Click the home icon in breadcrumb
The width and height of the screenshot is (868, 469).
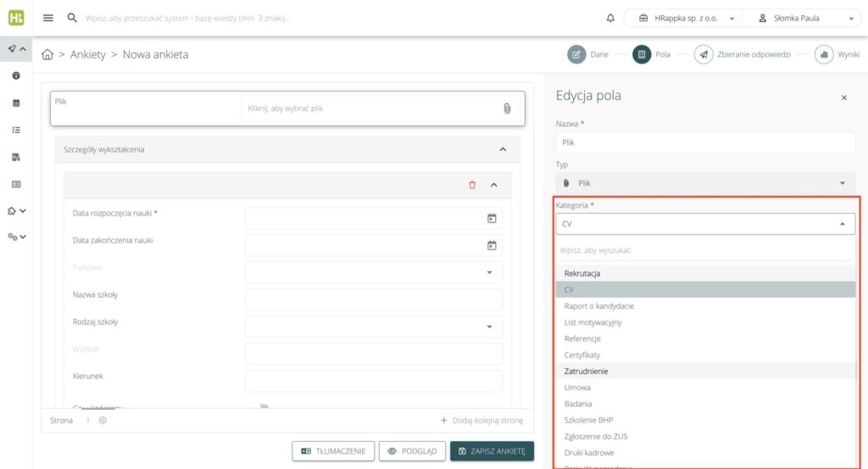pyautogui.click(x=47, y=55)
